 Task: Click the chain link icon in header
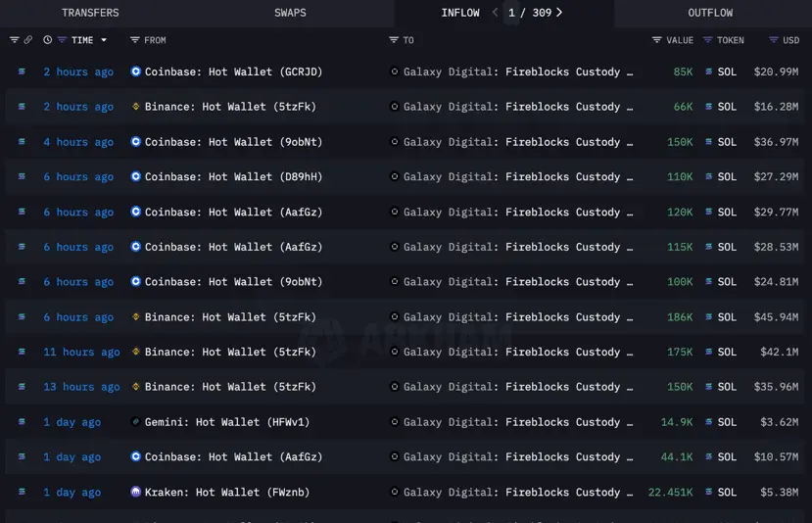(x=28, y=40)
